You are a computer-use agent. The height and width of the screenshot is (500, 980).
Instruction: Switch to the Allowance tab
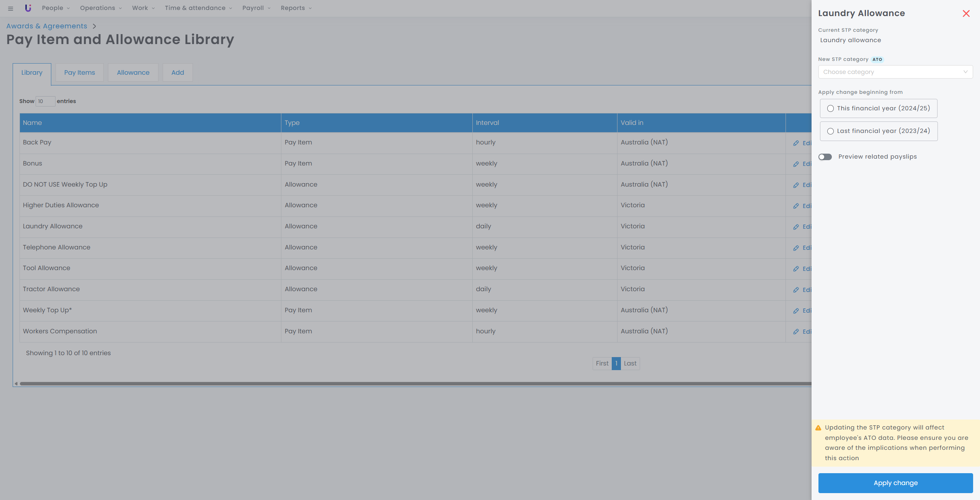[133, 72]
